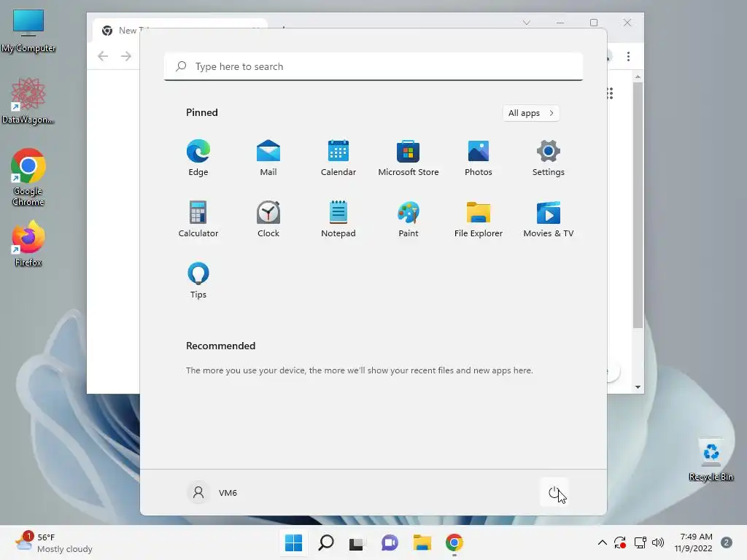The width and height of the screenshot is (747, 560).
Task: Open Chat from the taskbar
Action: [x=390, y=542]
